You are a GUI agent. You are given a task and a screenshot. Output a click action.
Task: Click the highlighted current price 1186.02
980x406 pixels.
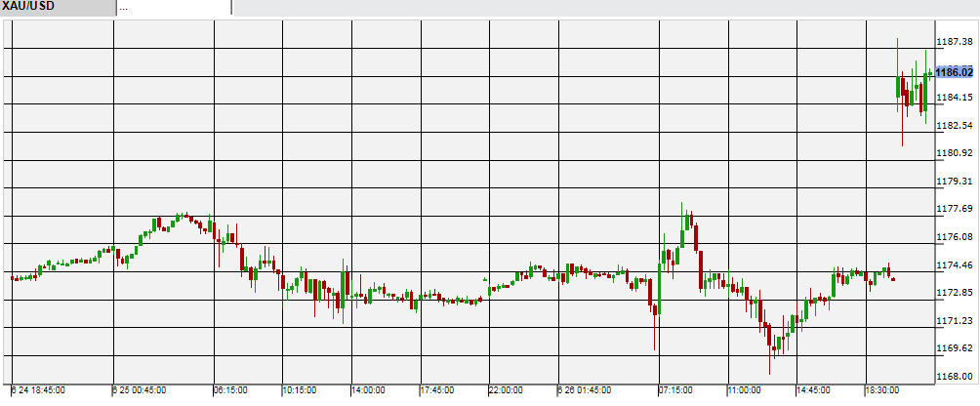954,72
